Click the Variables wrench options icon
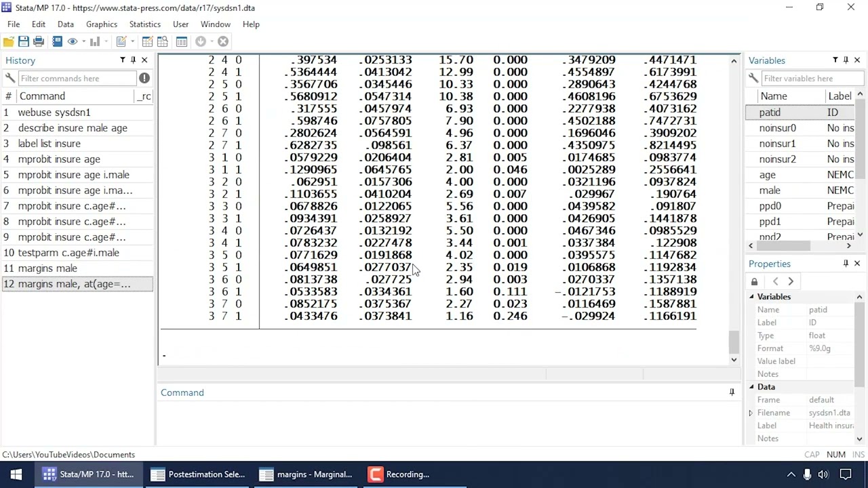Screen dimensions: 868x488 [x=753, y=78]
